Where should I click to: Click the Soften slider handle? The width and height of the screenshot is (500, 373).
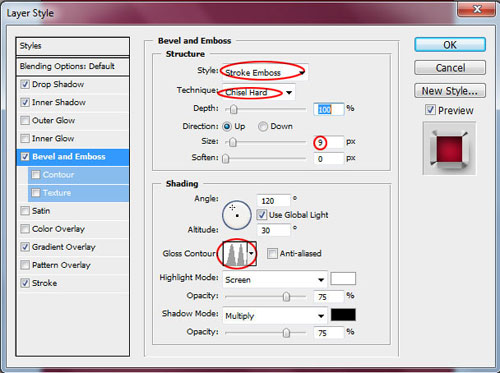coord(226,159)
